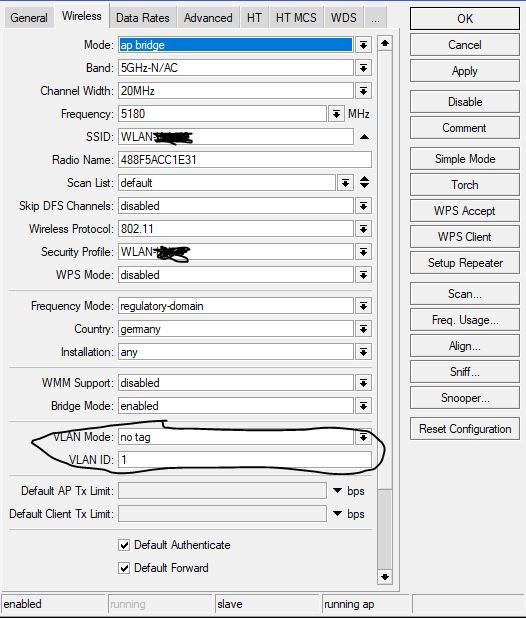The image size is (526, 619).
Task: Open the HT tab
Action: click(x=254, y=18)
